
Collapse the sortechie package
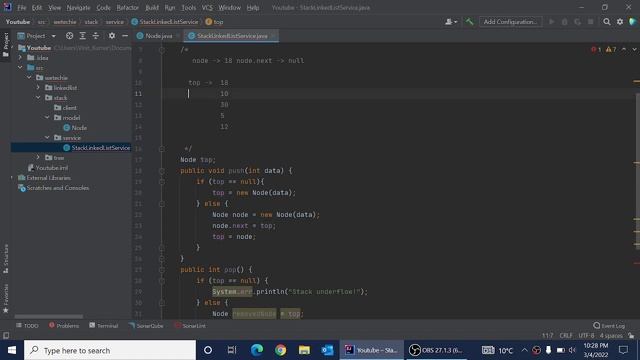pyautogui.click(x=29, y=77)
